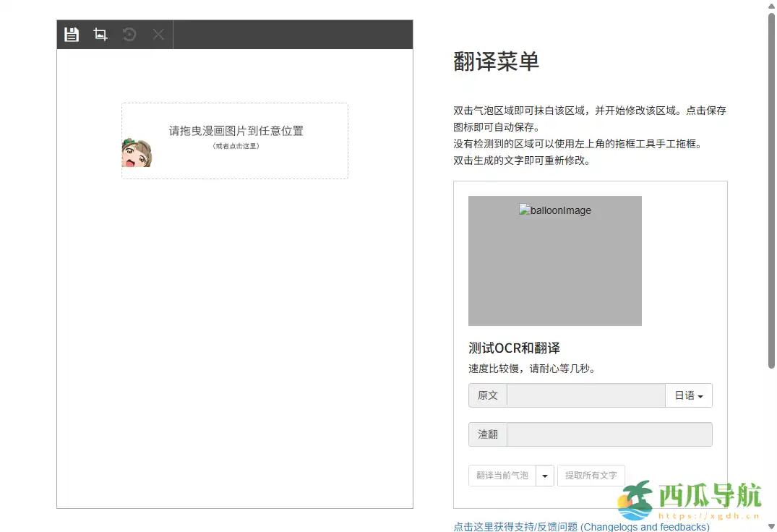The image size is (777, 532).
Task: Click the reset/restore rotation icon
Action: (129, 34)
